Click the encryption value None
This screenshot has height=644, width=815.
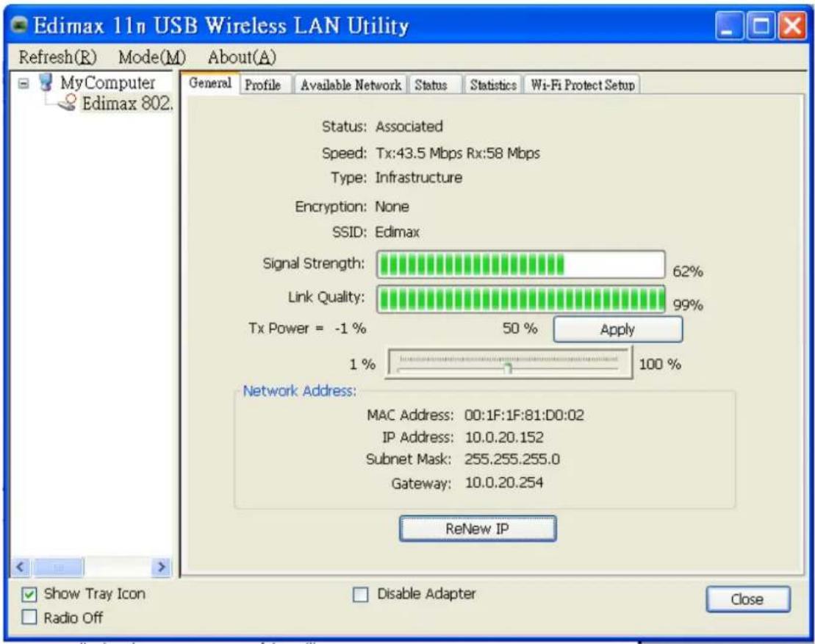pyautogui.click(x=392, y=207)
